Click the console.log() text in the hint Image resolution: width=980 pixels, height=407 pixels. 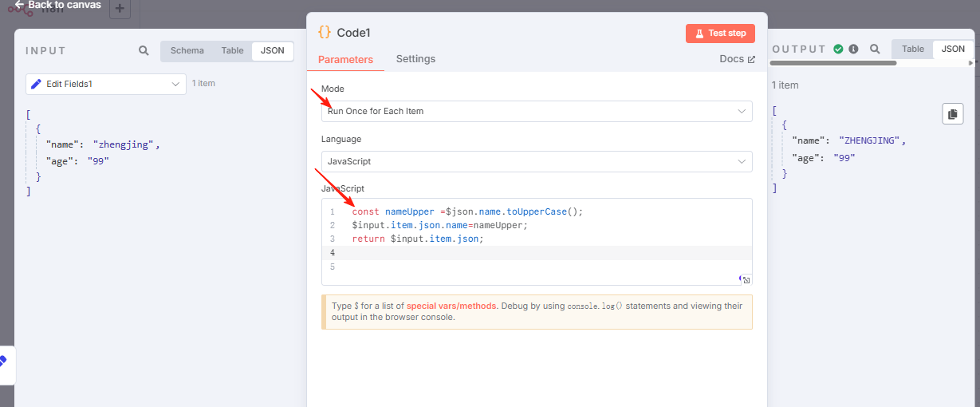pos(595,306)
